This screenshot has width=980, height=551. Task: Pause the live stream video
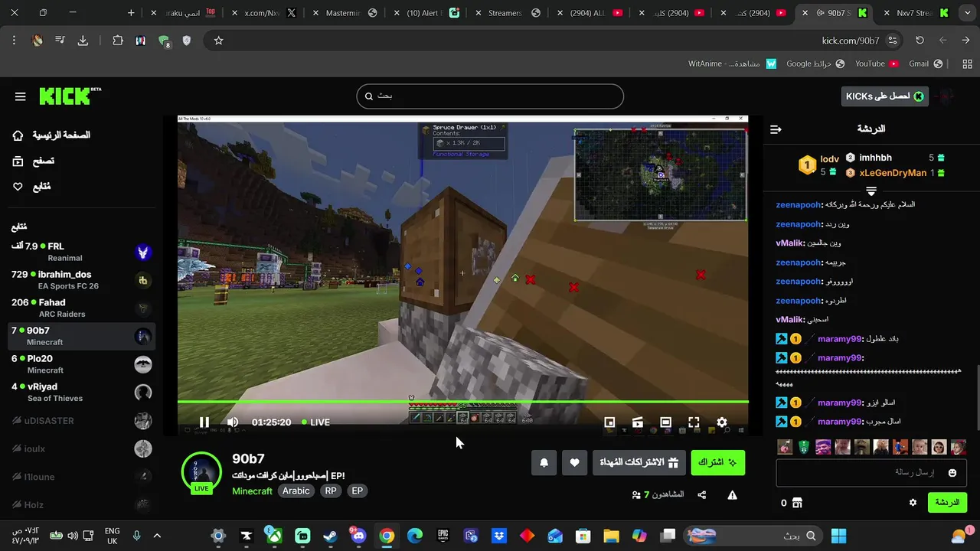click(x=204, y=422)
